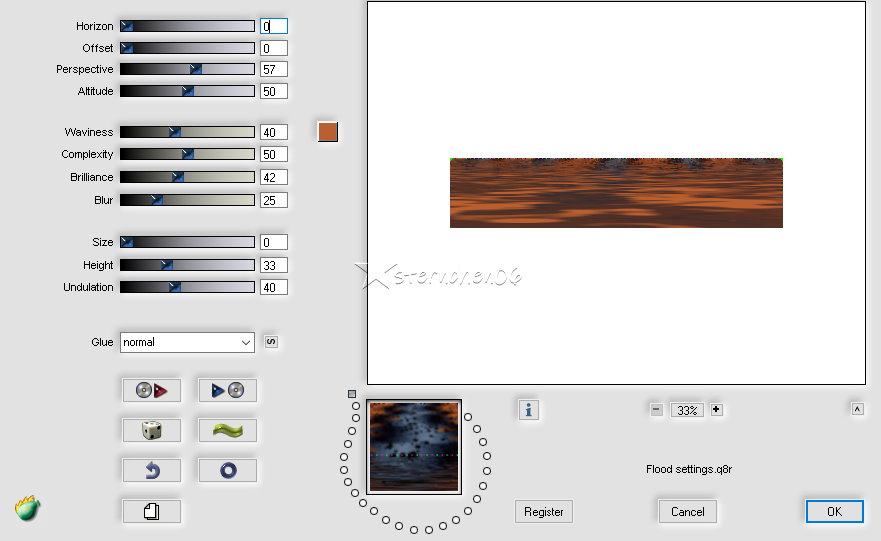The height and width of the screenshot is (541, 881).
Task: Click the caret expander under the preview
Action: click(857, 408)
